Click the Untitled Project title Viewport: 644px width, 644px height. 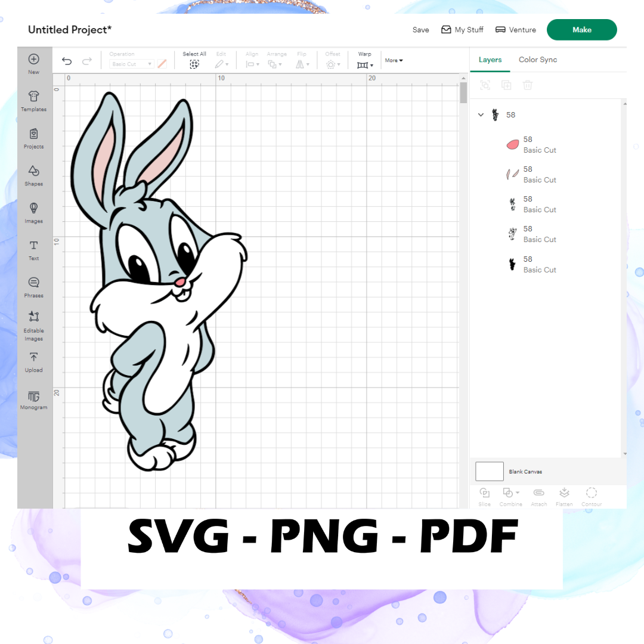click(69, 30)
